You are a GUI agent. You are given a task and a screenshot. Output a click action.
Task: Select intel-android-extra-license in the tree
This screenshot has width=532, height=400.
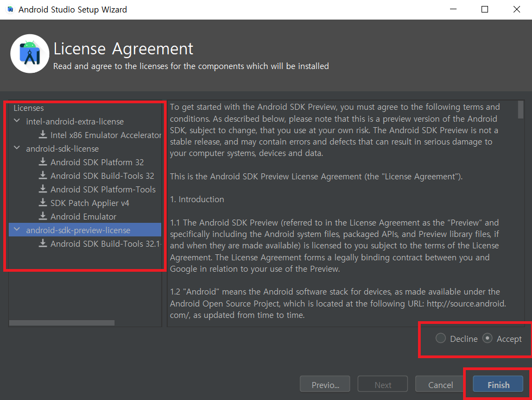point(75,122)
